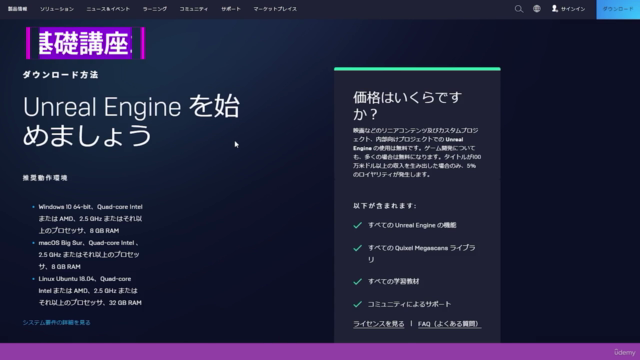Open the コミュニティ menu
This screenshot has height=360, width=640.
[x=194, y=9]
